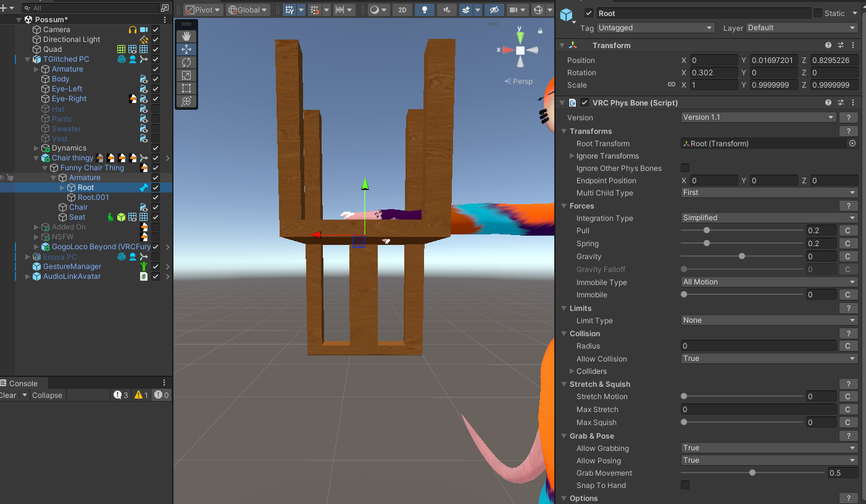Select the Hand view tool
The height and width of the screenshot is (504, 866).
coord(186,36)
